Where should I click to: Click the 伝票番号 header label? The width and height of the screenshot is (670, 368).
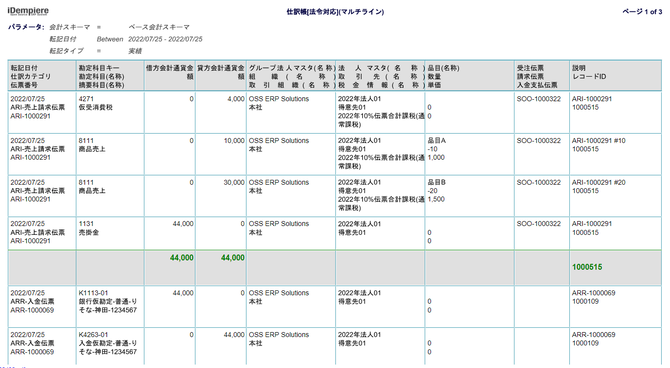tap(24, 85)
